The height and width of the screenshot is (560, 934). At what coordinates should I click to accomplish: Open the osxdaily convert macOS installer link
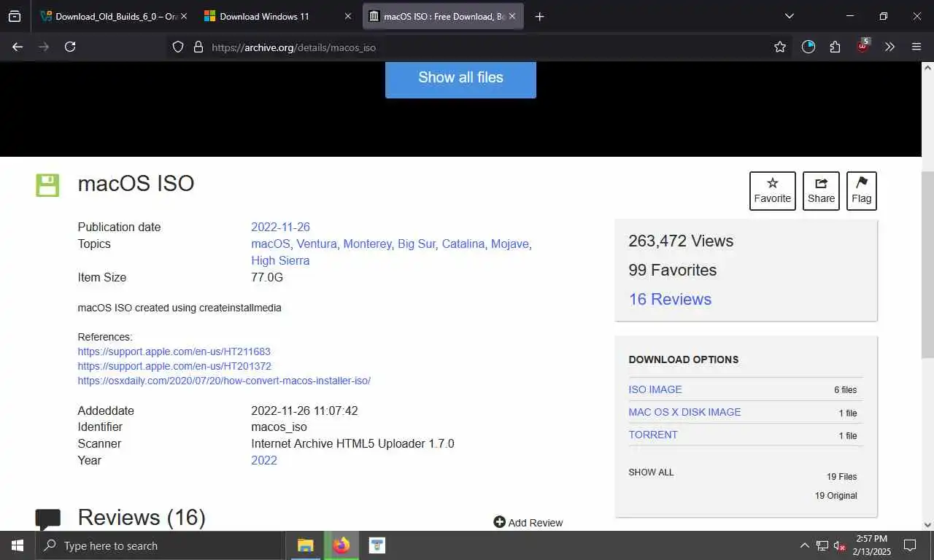pyautogui.click(x=224, y=381)
